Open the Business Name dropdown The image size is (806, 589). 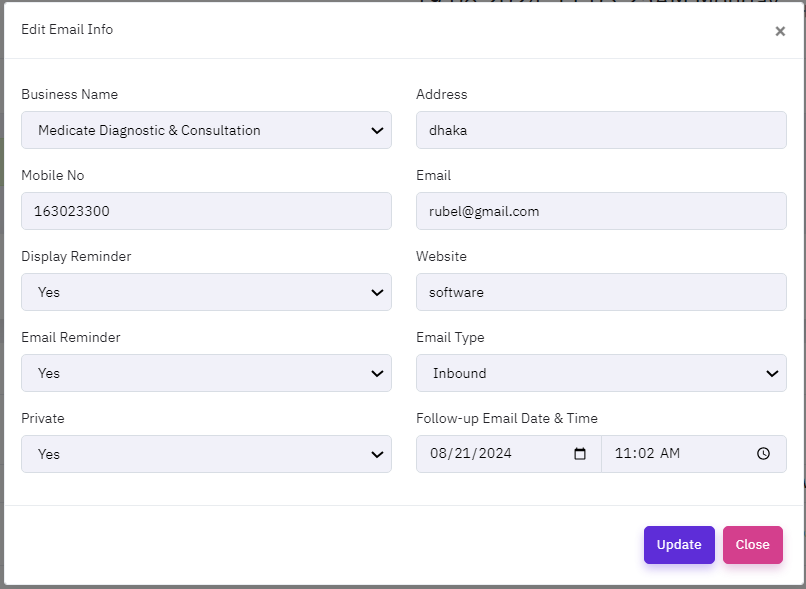pos(205,130)
